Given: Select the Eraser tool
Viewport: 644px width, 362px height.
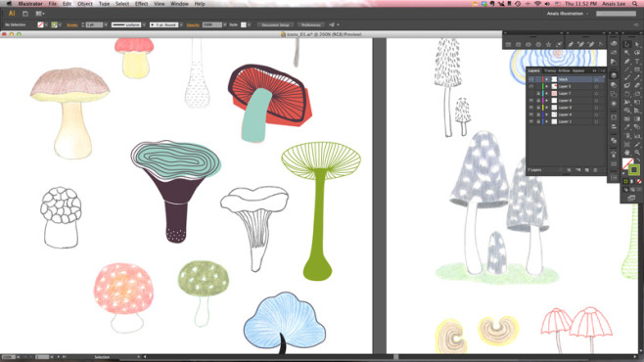Looking at the screenshot, I should tap(637, 86).
